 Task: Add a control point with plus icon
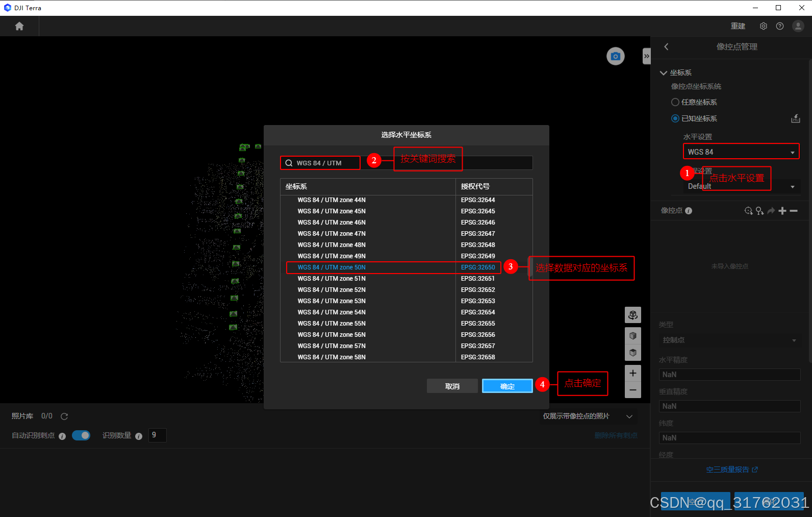(782, 211)
